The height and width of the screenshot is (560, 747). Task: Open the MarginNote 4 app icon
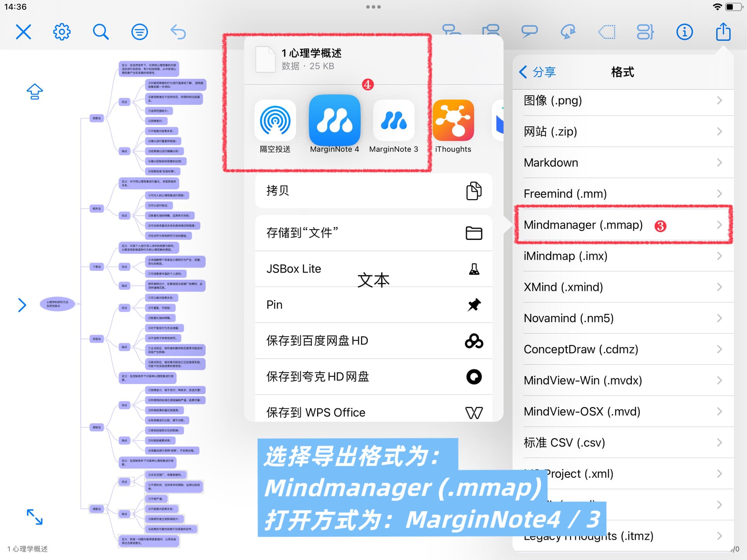point(335,120)
